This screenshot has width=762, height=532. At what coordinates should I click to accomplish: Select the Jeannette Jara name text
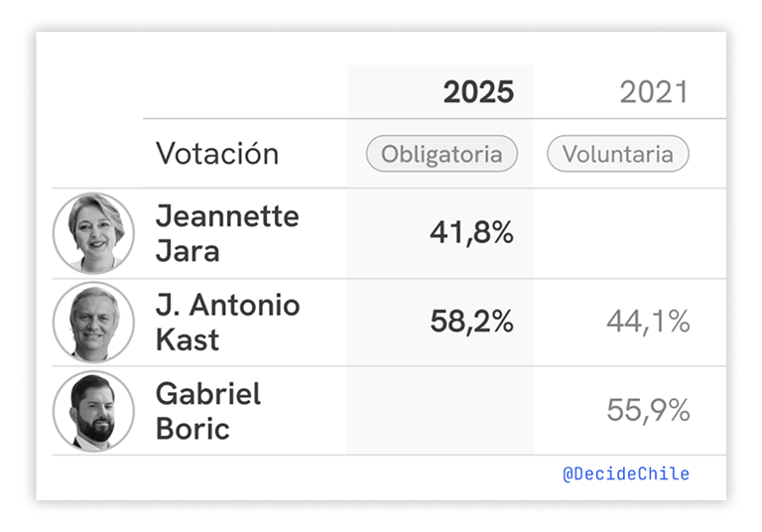point(227,233)
